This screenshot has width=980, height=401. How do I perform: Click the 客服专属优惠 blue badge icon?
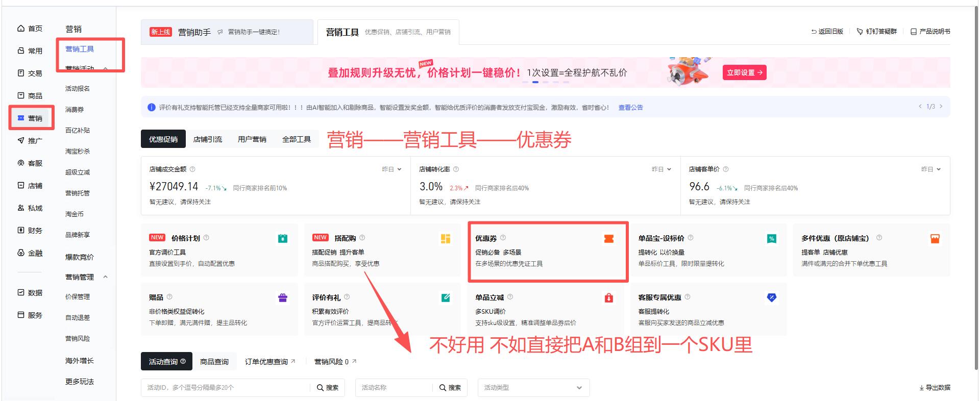click(x=772, y=297)
